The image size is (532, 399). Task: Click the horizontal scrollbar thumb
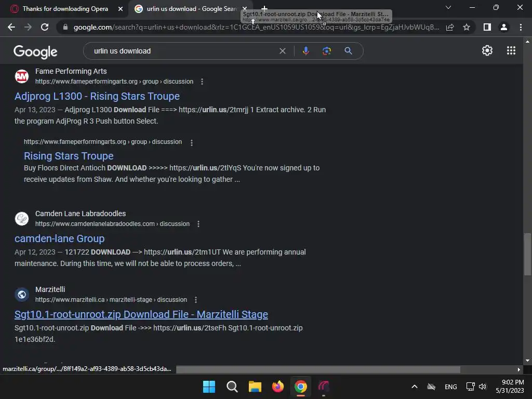point(318,369)
